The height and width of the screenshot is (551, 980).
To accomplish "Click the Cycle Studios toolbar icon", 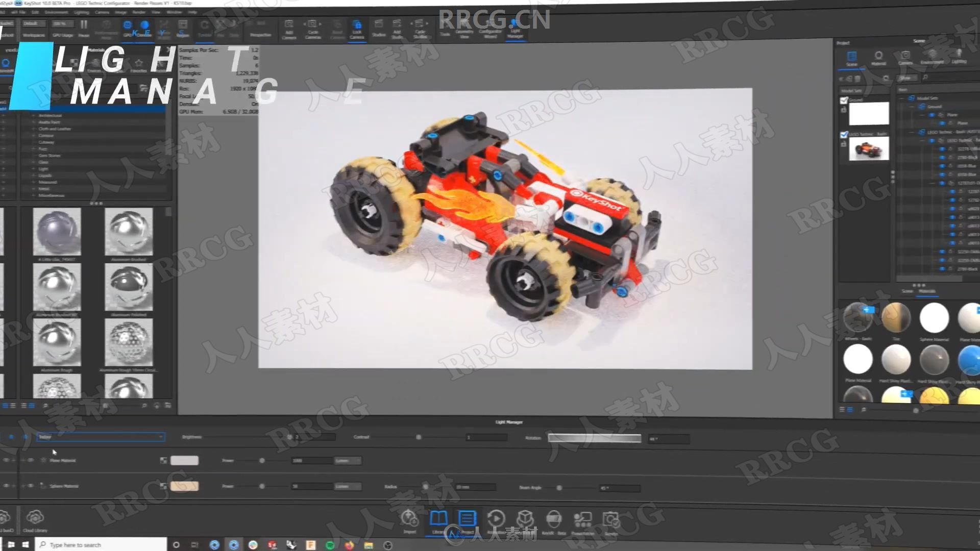I will tap(420, 29).
